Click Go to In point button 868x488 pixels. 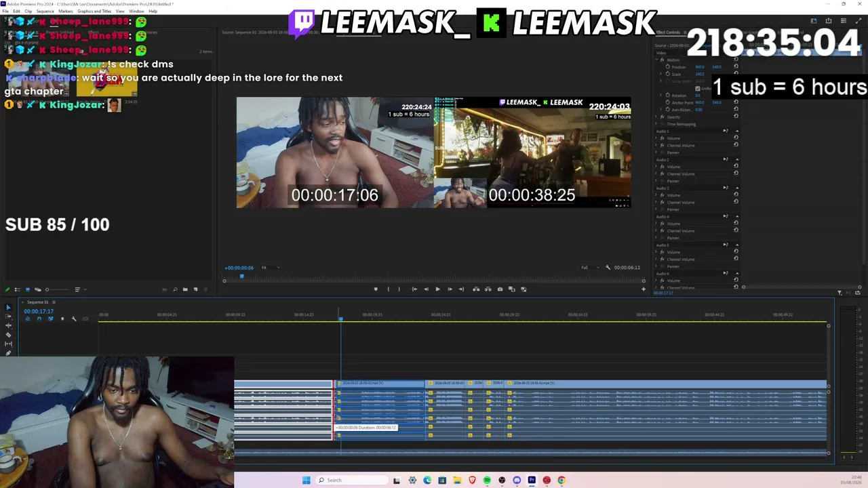tap(414, 289)
